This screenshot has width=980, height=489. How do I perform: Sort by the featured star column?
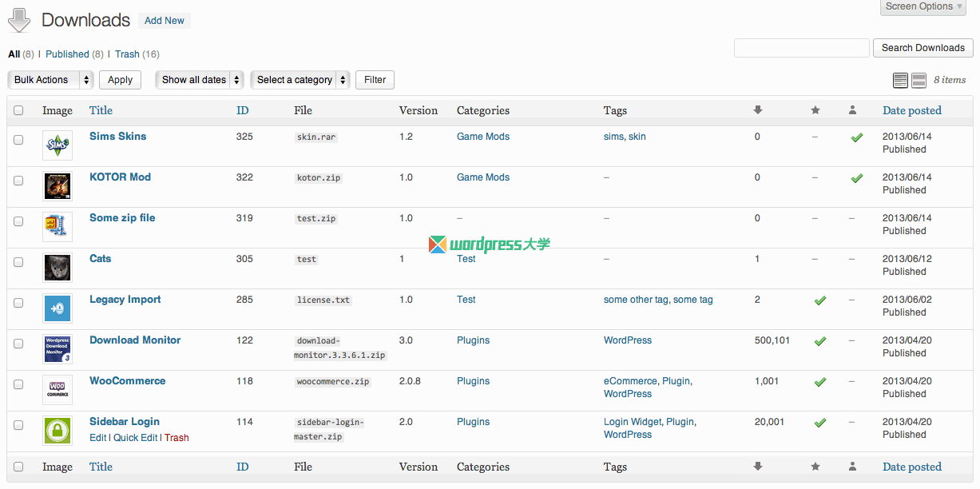coord(815,110)
